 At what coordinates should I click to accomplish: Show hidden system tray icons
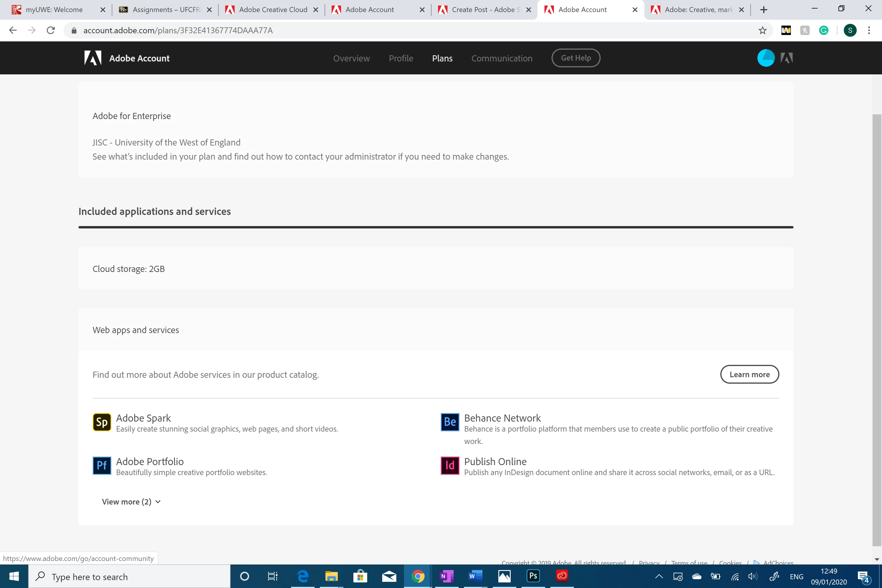click(x=659, y=577)
